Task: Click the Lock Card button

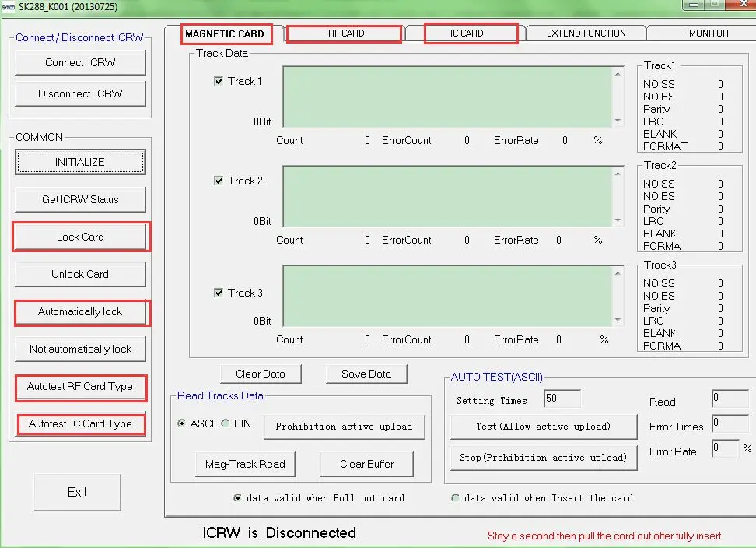Action: (x=80, y=237)
